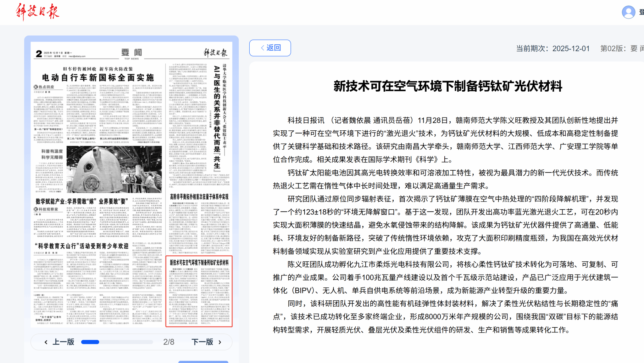Go to next page via 下一版
The width and height of the screenshot is (644, 363).
(202, 342)
